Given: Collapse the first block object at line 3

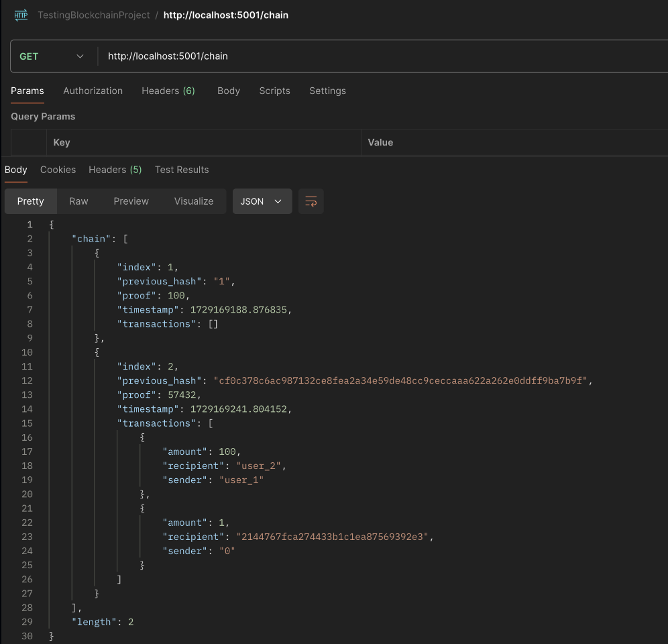Looking at the screenshot, I should (x=97, y=253).
